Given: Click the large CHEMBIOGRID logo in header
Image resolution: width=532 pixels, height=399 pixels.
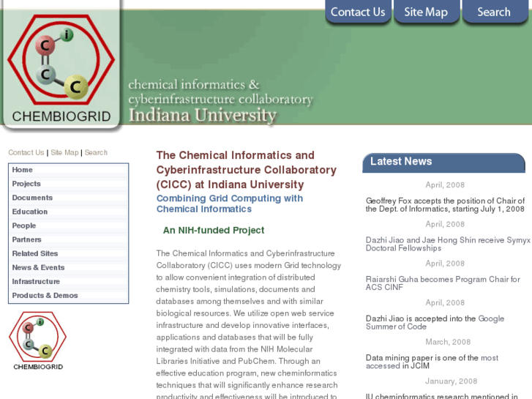Looking at the screenshot, I should [x=61, y=66].
